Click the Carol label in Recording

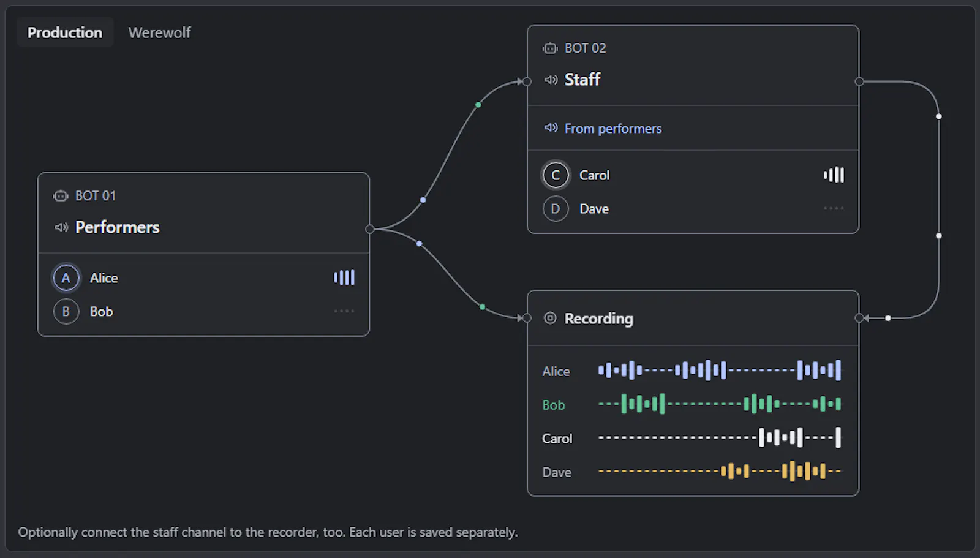click(x=557, y=439)
